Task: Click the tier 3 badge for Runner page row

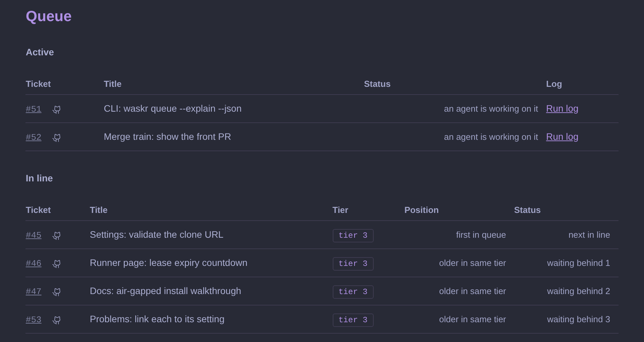Action: point(353,264)
